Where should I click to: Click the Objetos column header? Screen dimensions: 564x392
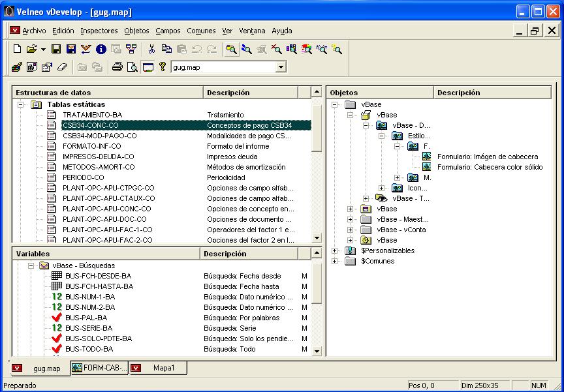380,93
